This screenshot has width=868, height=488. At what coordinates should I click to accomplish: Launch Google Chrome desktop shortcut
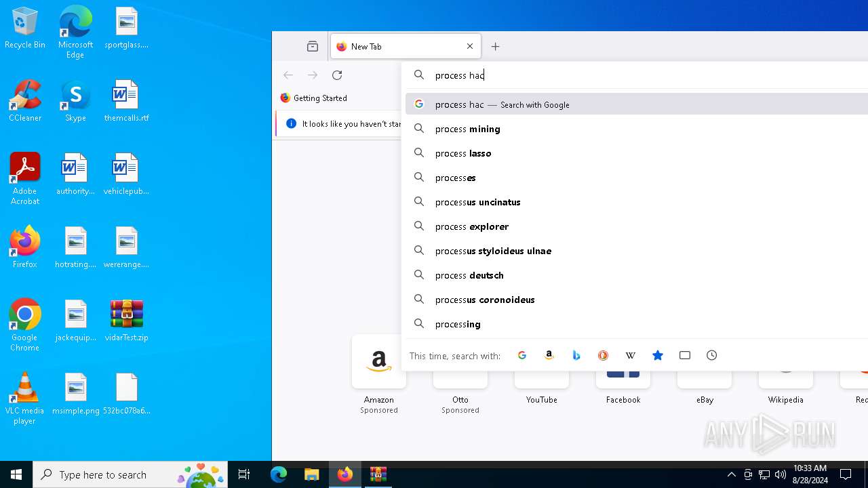click(25, 325)
